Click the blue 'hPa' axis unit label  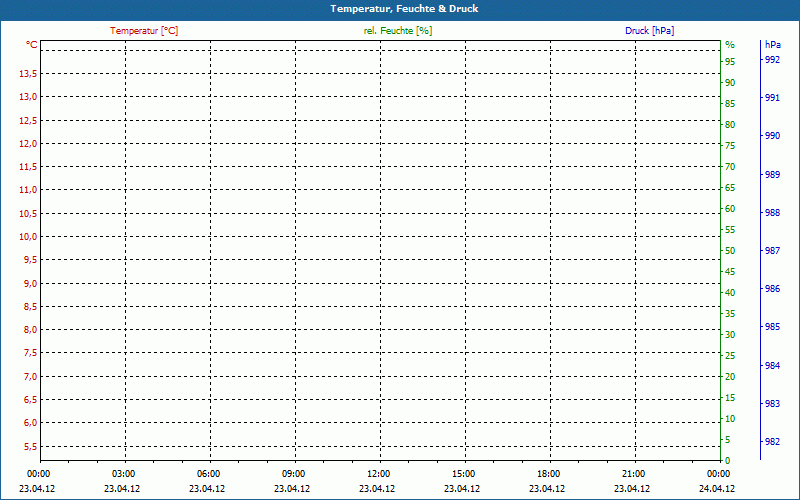(x=773, y=45)
